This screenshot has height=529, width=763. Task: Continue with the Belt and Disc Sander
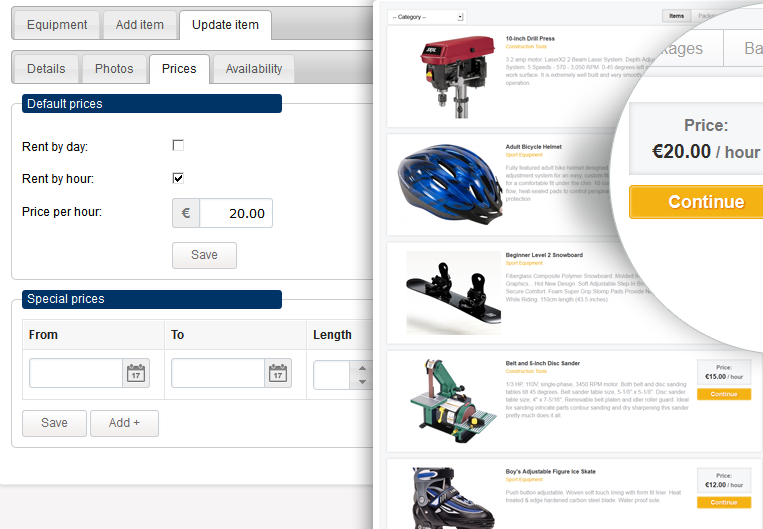724,394
